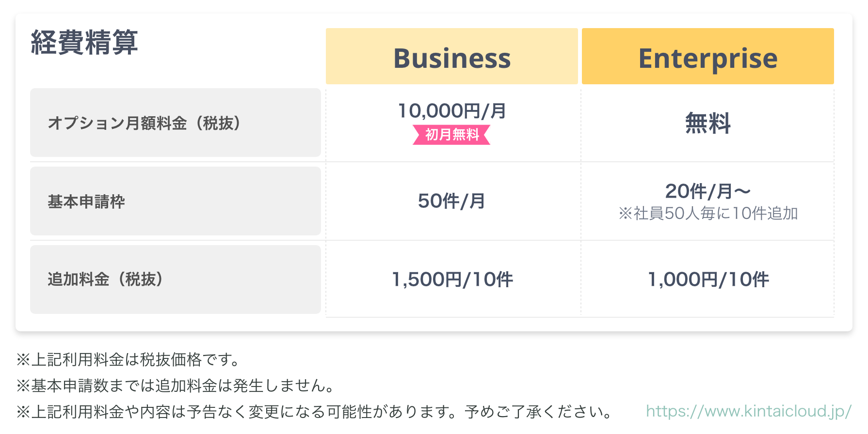Select the 追加料金（税抜） row label
The height and width of the screenshot is (434, 868).
click(x=105, y=279)
